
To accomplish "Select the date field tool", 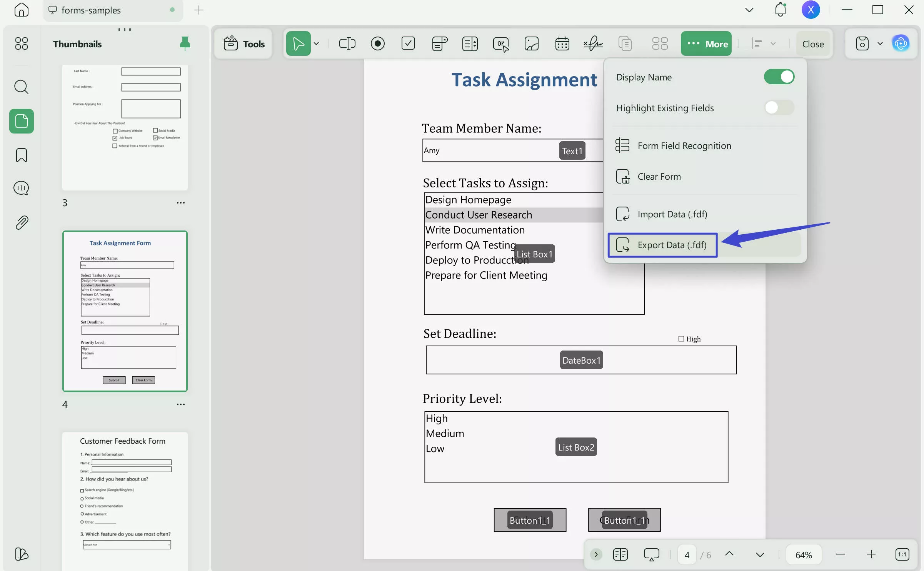I will [x=562, y=43].
